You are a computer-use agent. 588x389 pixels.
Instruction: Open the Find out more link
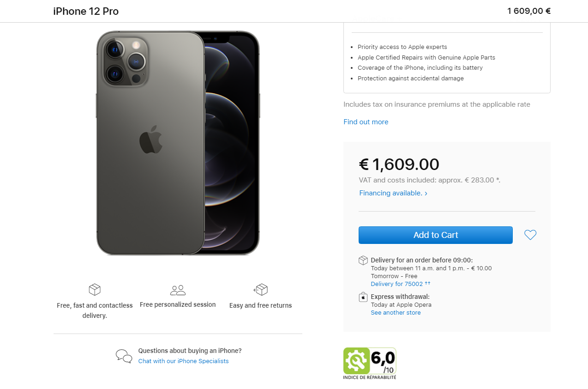366,122
